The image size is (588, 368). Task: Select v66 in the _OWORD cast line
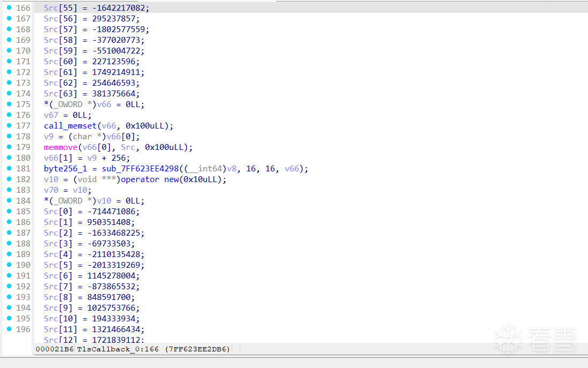pyautogui.click(x=104, y=104)
